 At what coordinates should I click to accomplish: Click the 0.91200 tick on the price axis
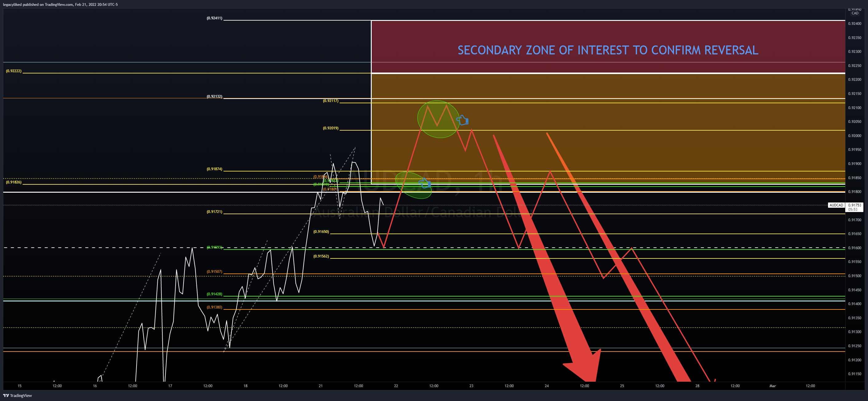click(854, 360)
